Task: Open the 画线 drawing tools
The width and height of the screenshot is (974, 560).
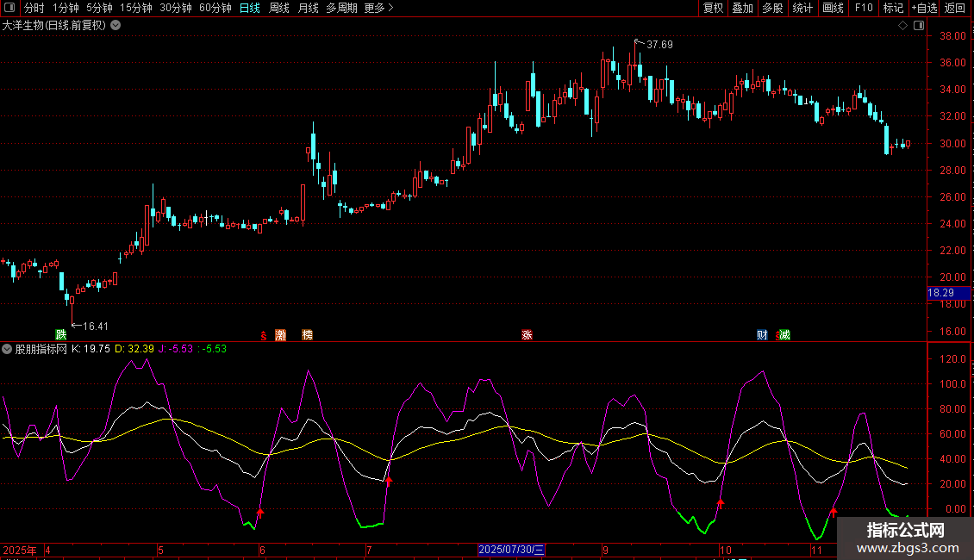Action: (833, 9)
